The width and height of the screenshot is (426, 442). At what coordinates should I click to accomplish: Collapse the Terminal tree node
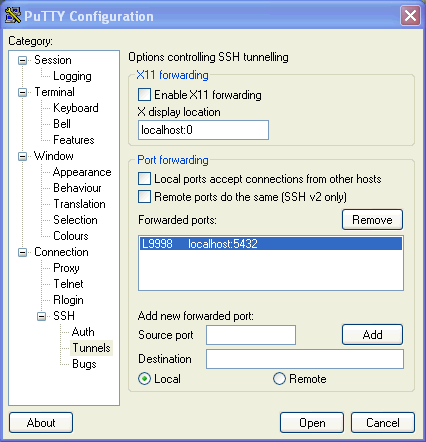pyautogui.click(x=22, y=92)
